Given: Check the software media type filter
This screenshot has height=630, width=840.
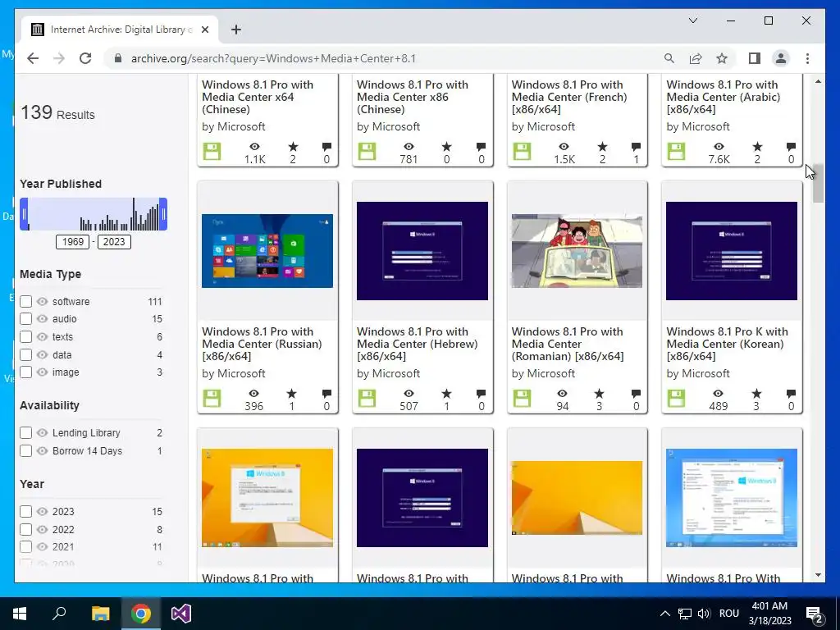Looking at the screenshot, I should pyautogui.click(x=25, y=302).
